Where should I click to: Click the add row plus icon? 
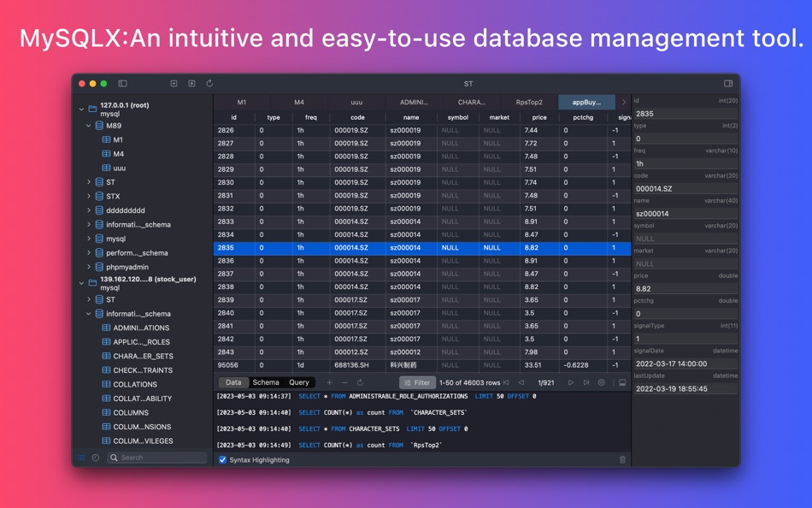pos(329,382)
